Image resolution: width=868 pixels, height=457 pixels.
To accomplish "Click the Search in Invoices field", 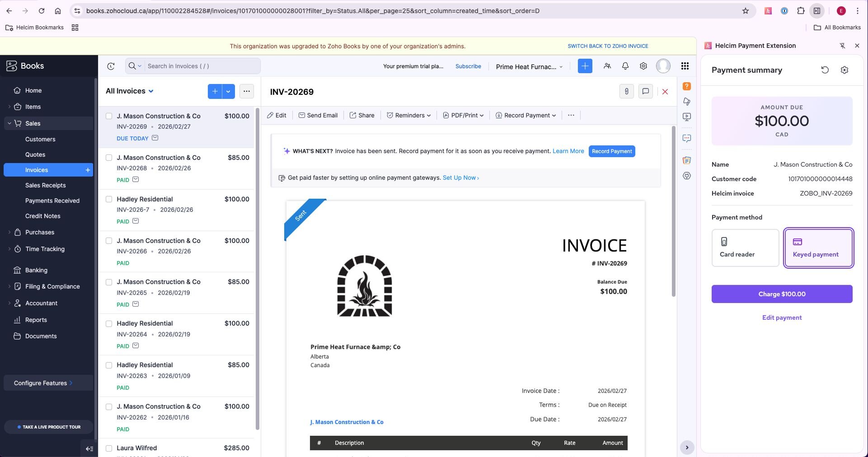I will 202,66.
